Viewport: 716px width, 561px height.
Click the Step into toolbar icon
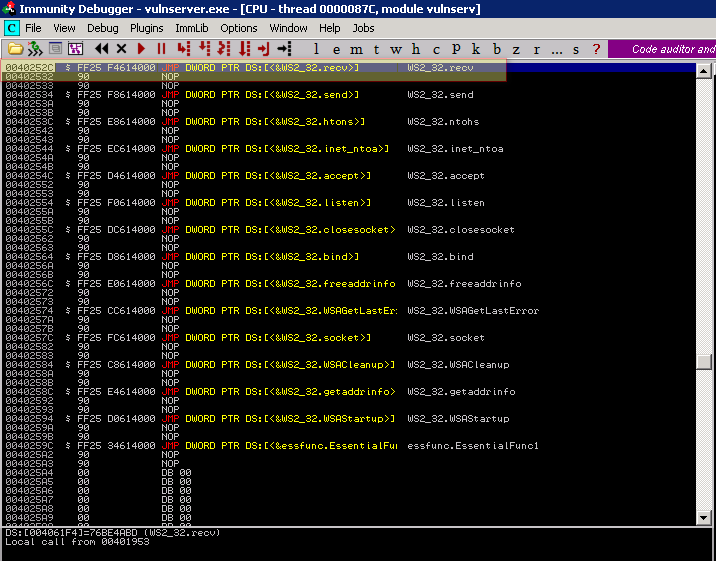point(184,49)
